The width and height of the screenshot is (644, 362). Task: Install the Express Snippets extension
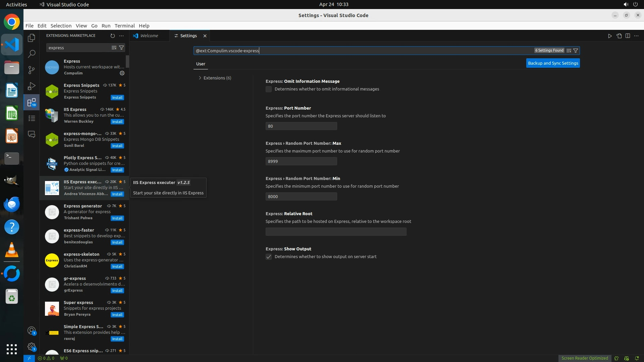pyautogui.click(x=117, y=98)
